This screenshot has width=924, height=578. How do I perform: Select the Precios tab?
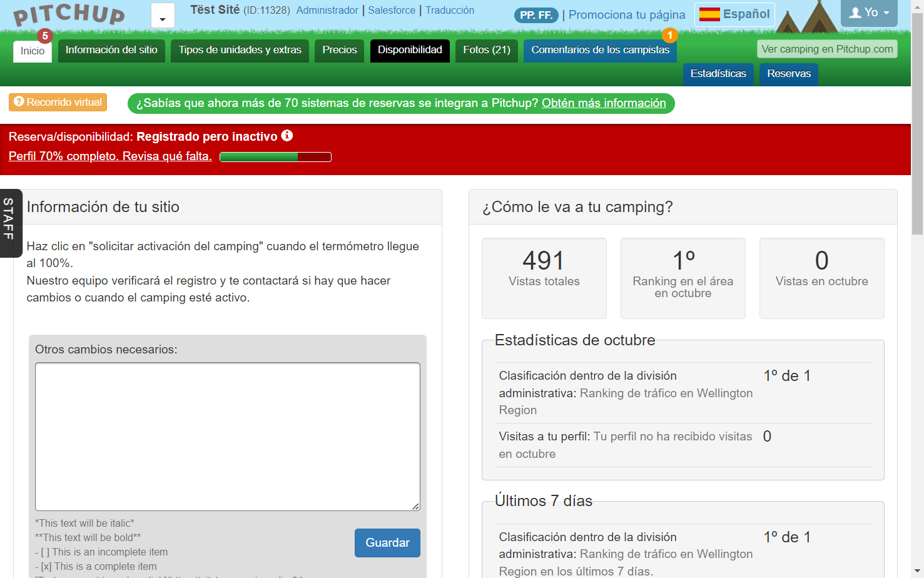(340, 50)
